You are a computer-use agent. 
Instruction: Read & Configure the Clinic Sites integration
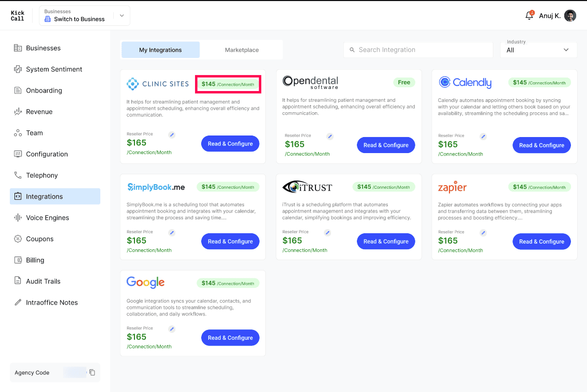point(230,144)
